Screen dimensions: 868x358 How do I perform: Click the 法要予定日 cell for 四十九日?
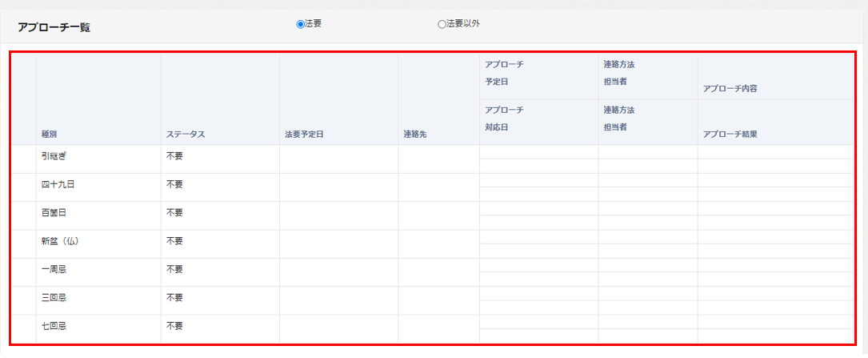click(338, 187)
